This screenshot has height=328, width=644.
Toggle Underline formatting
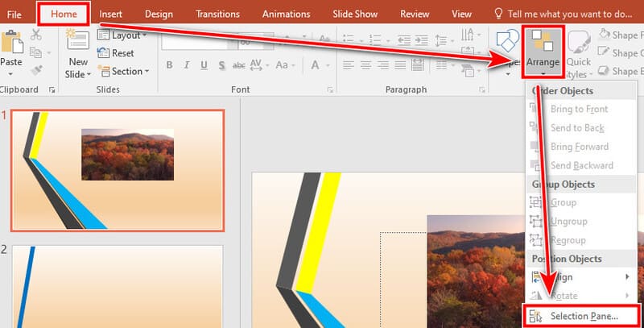(x=204, y=65)
